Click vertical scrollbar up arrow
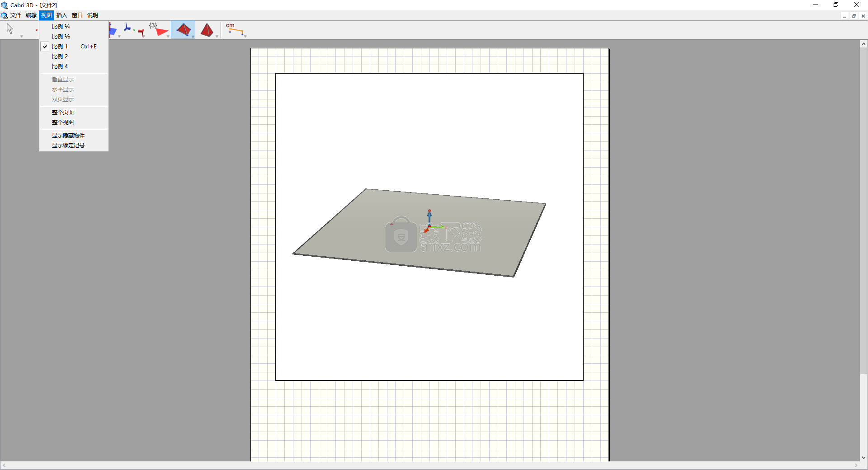 (x=863, y=44)
